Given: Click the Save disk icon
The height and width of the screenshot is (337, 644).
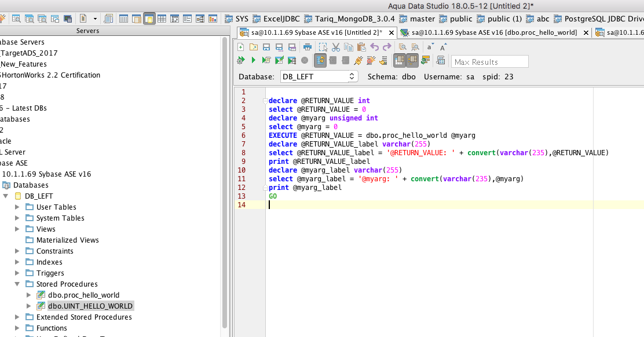Looking at the screenshot, I should [x=266, y=47].
